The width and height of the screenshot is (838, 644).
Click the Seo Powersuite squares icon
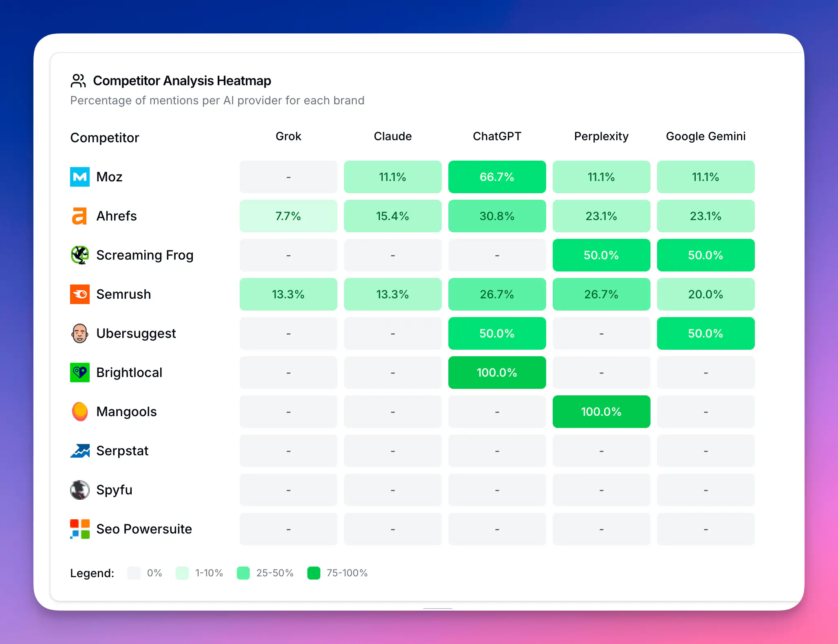pos(80,529)
